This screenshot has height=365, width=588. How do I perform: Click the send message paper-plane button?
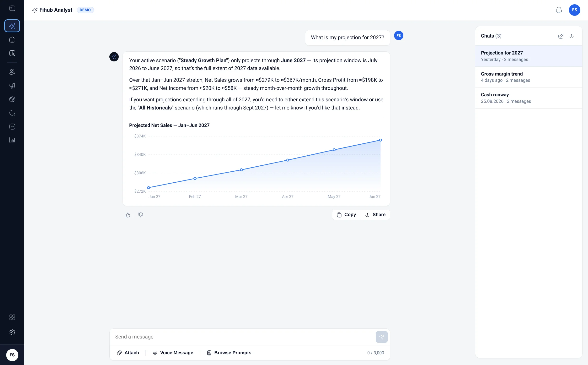coord(382,337)
